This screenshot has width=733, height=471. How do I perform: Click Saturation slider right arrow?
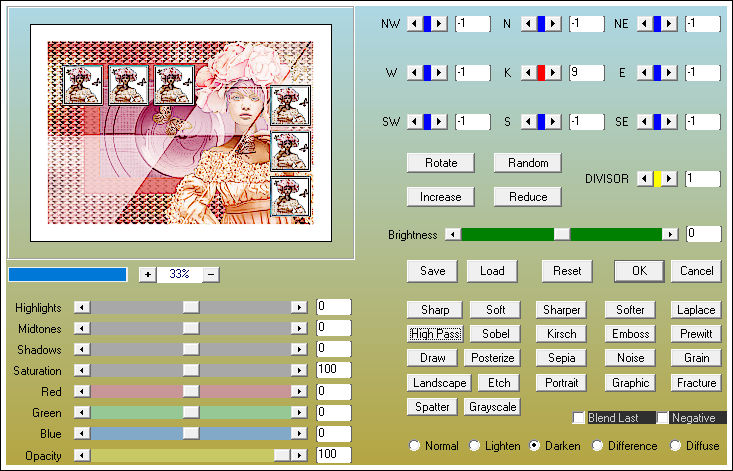[299, 371]
